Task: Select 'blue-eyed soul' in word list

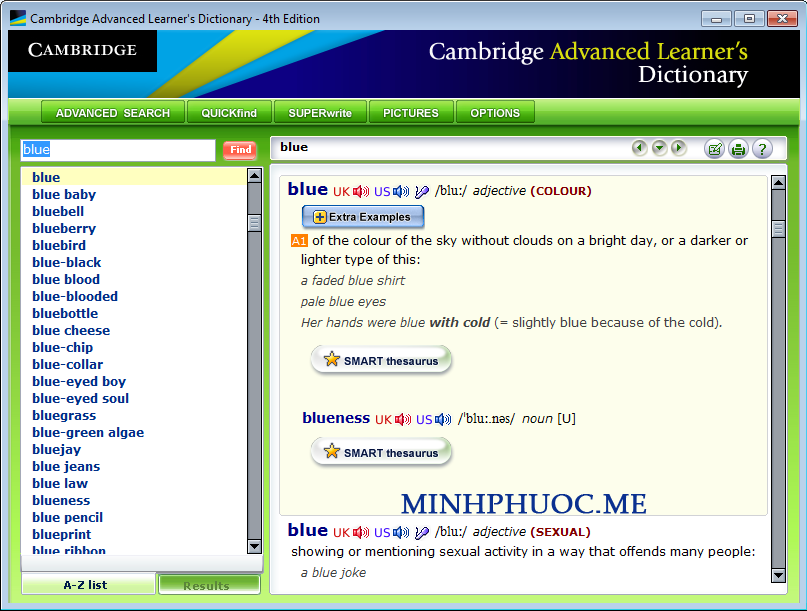Action: [80, 398]
